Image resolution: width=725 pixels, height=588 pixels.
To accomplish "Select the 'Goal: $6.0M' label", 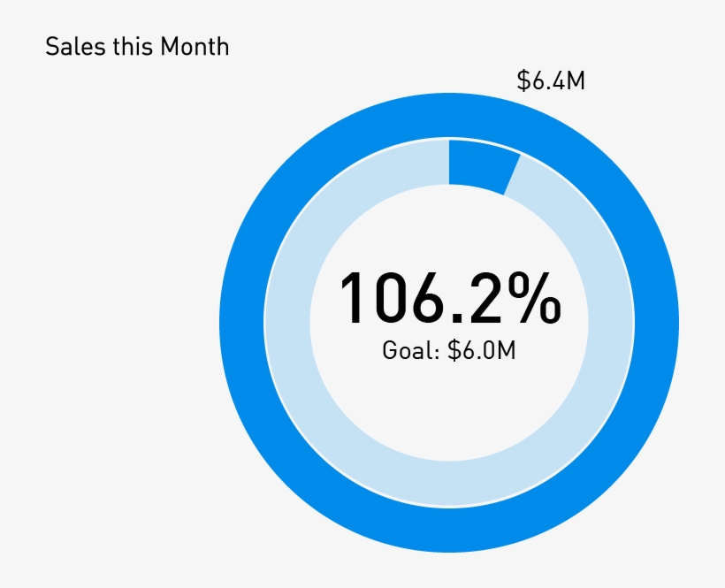I will 449,351.
